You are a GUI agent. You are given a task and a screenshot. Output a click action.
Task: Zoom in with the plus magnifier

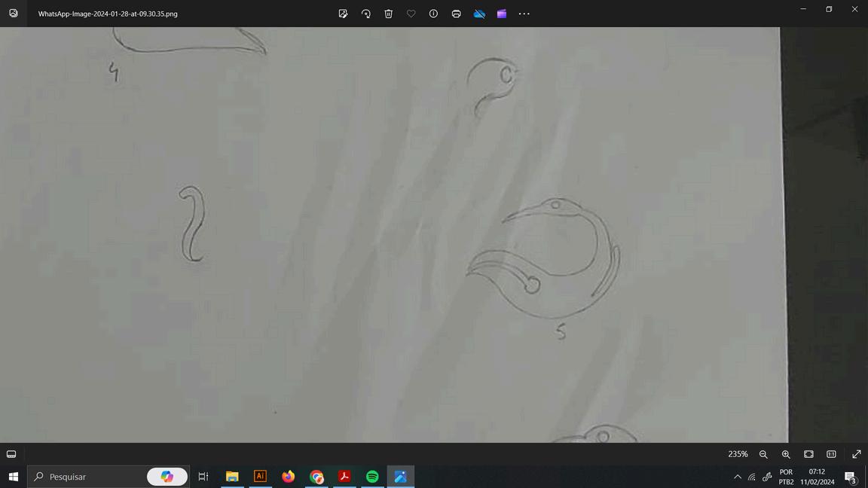[x=786, y=454]
